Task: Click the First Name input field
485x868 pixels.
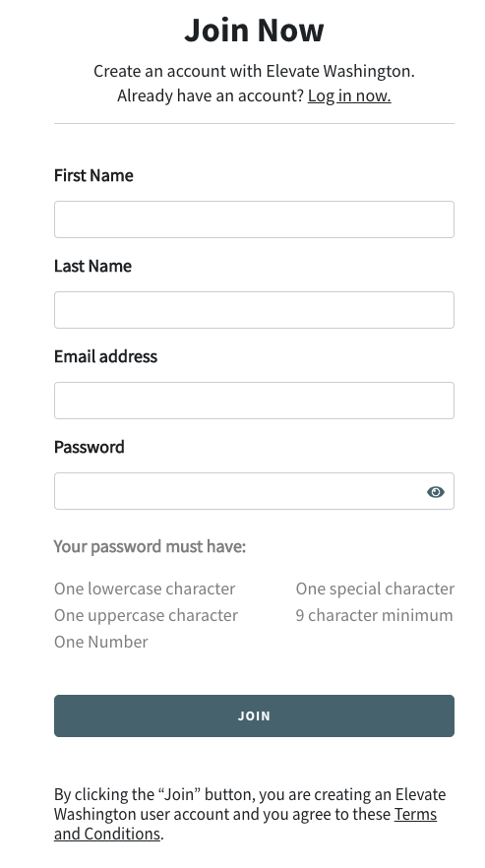Action: [254, 219]
